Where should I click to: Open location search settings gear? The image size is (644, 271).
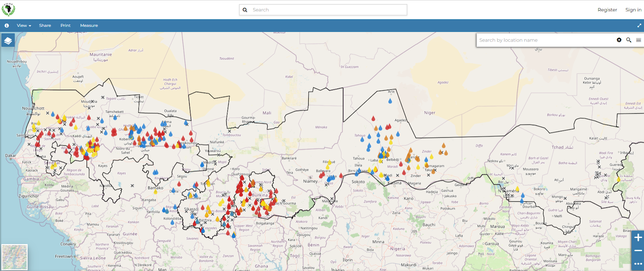pos(619,40)
